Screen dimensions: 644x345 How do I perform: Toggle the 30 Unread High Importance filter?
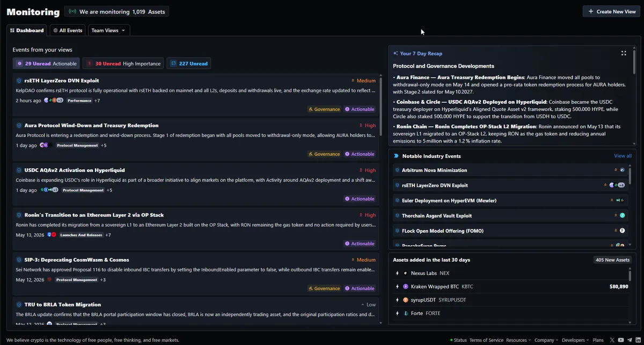123,63
